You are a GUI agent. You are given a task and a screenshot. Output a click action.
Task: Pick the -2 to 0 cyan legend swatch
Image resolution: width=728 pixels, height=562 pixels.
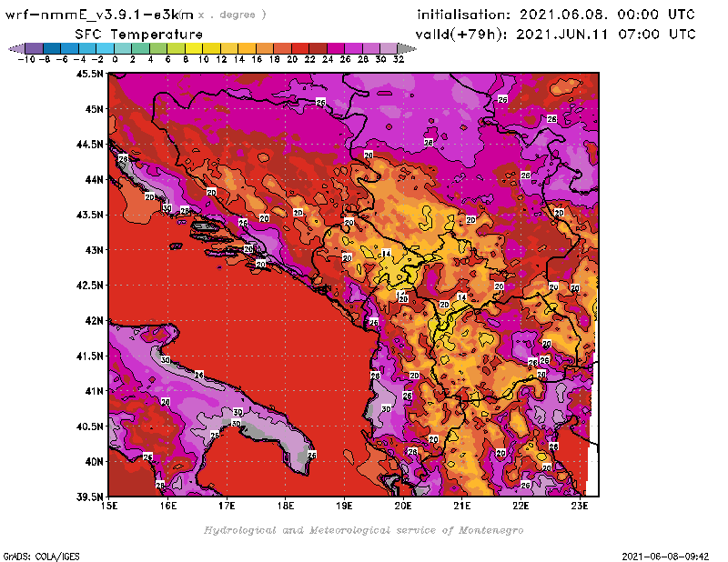[x=106, y=48]
